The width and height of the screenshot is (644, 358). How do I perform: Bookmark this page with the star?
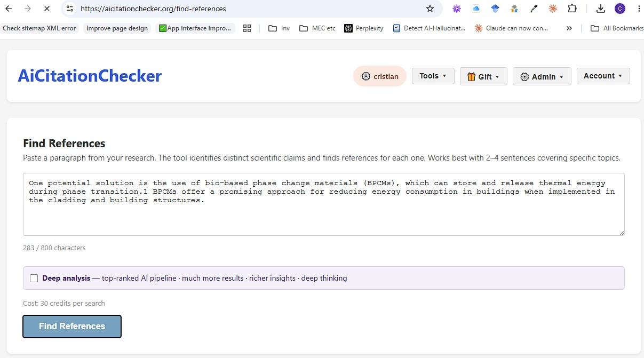pos(430,9)
